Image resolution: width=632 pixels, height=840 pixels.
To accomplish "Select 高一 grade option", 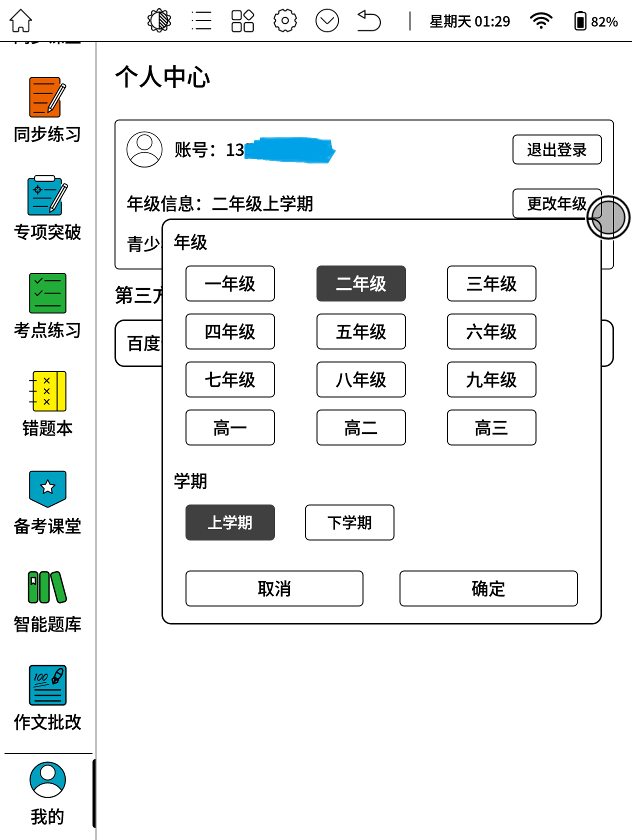I will tap(230, 427).
